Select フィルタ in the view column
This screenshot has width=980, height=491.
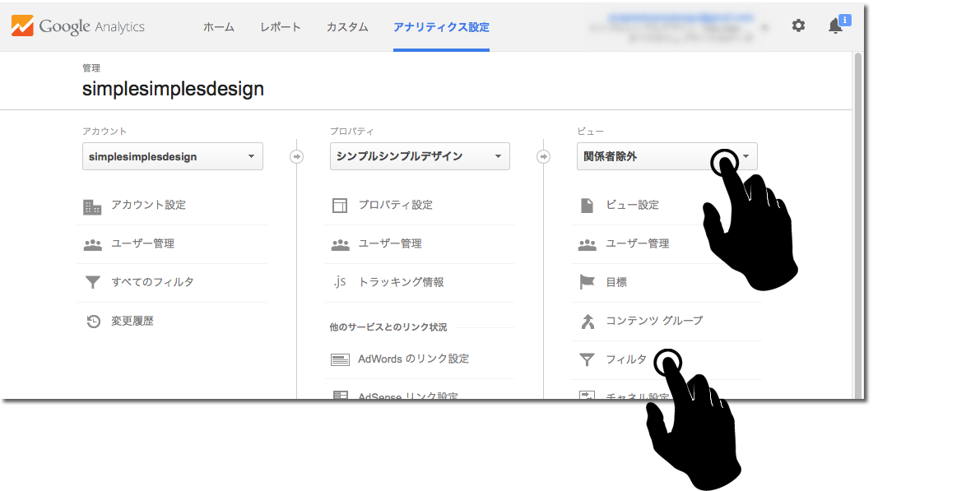pyautogui.click(x=625, y=359)
